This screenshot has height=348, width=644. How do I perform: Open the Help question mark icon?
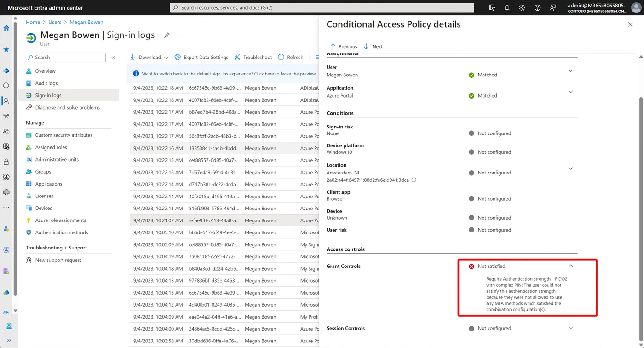click(537, 8)
